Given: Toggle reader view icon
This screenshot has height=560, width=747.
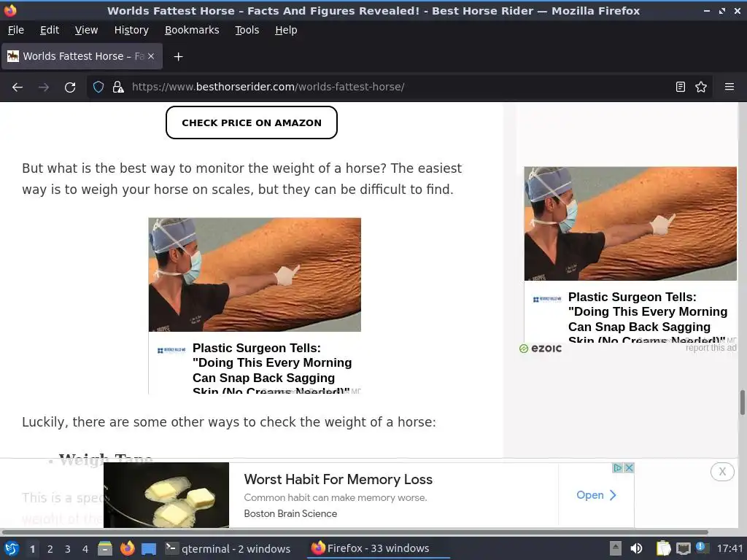Looking at the screenshot, I should point(681,87).
